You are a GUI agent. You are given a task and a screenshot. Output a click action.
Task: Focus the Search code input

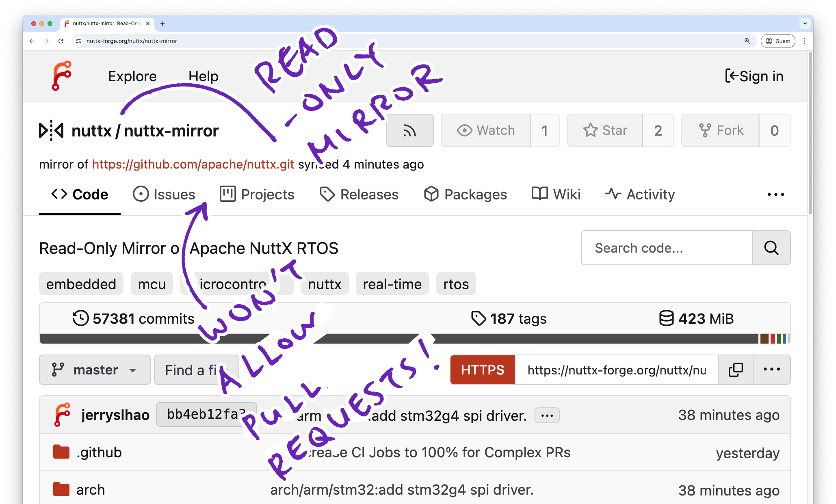[667, 248]
